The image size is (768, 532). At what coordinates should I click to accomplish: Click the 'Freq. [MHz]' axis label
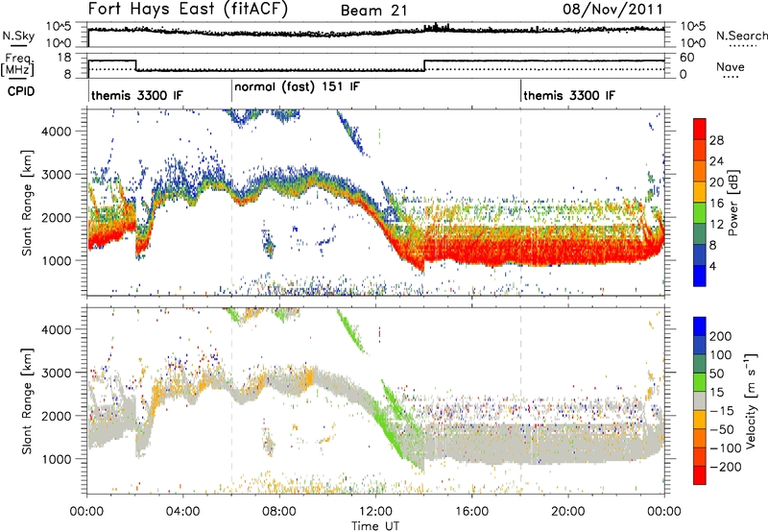[18, 64]
